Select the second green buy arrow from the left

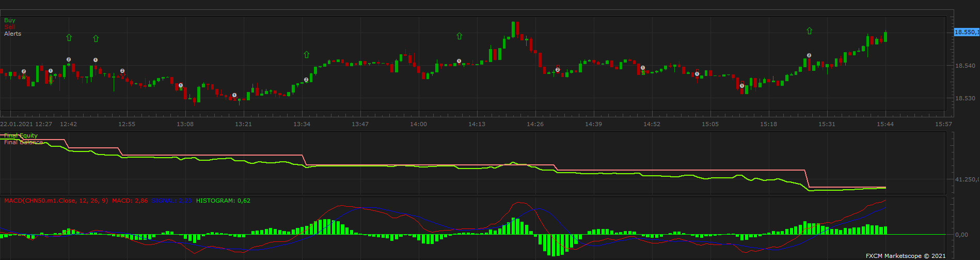pyautogui.click(x=96, y=38)
